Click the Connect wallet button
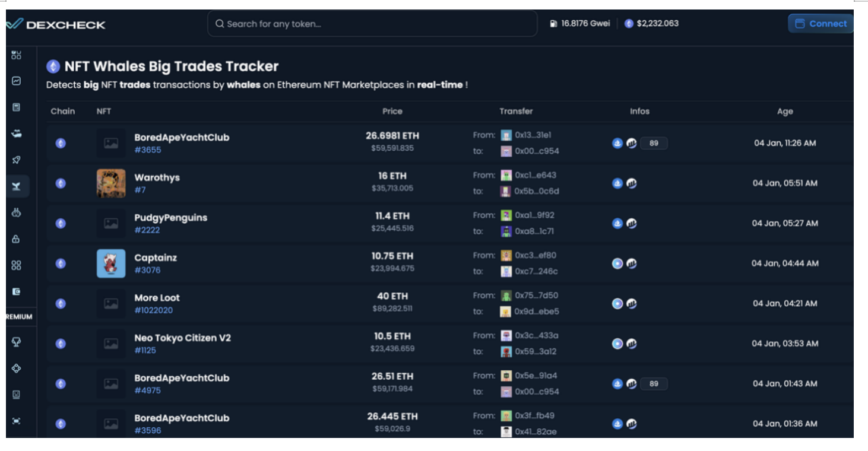Viewport: 868px width, 451px height. 821,24
